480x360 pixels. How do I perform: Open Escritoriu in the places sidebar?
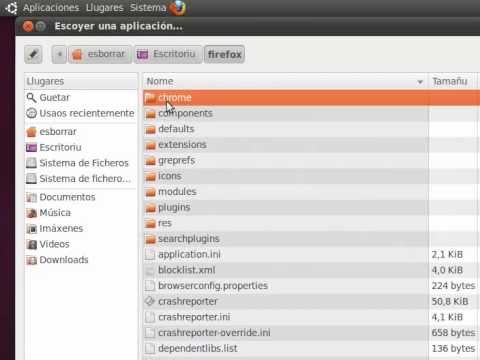pos(81,147)
